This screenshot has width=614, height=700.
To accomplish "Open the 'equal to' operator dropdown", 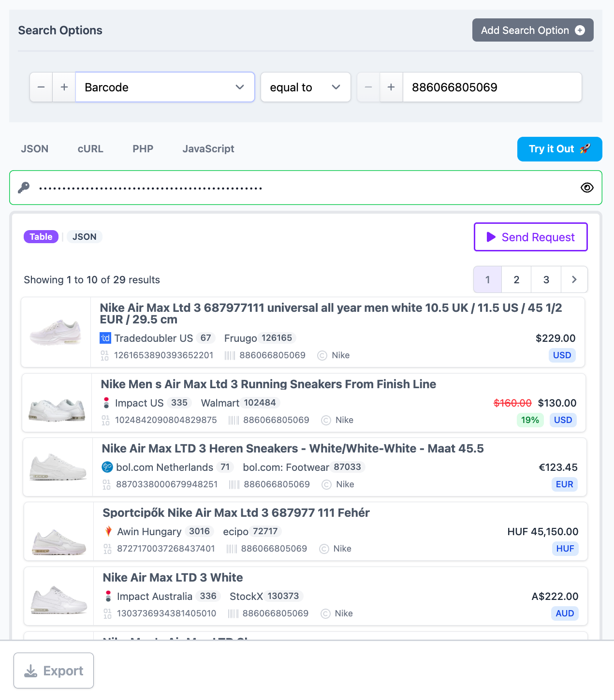I will pyautogui.click(x=306, y=87).
